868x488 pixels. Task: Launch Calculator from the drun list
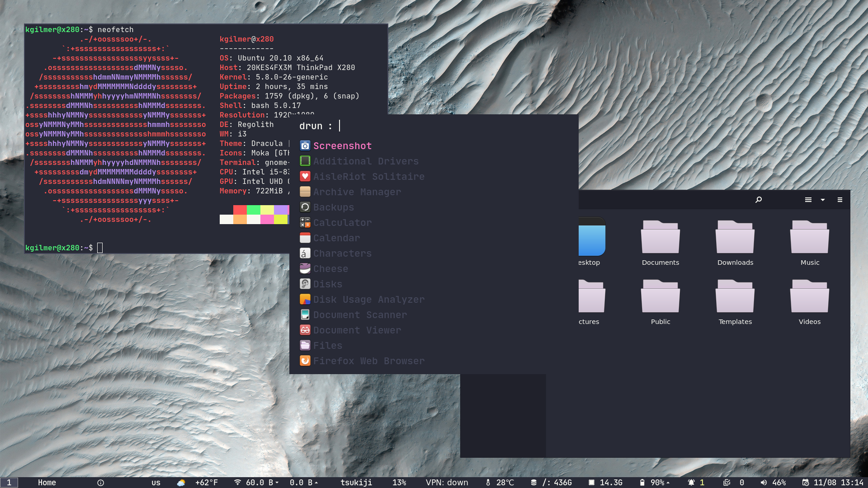342,223
